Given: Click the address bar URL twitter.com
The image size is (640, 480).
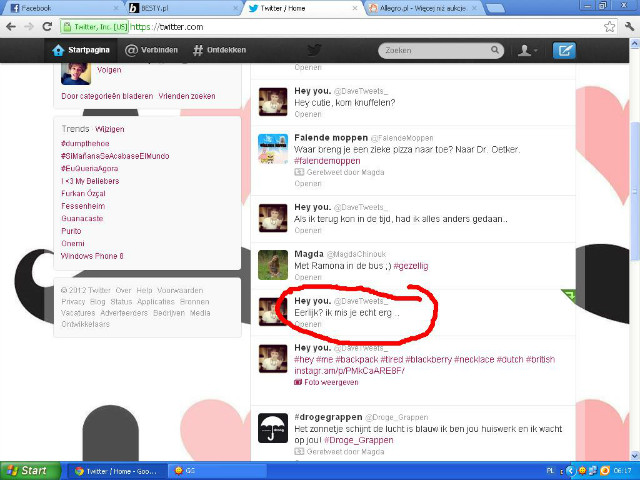Looking at the screenshot, I should 167,27.
